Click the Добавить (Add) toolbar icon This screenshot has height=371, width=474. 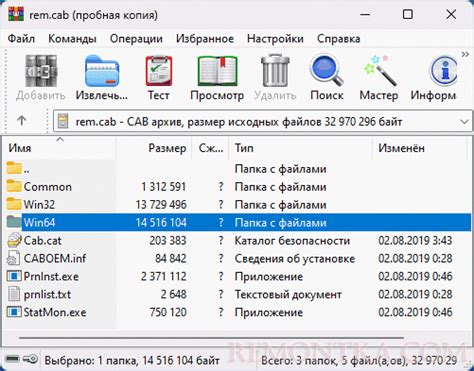[41, 71]
